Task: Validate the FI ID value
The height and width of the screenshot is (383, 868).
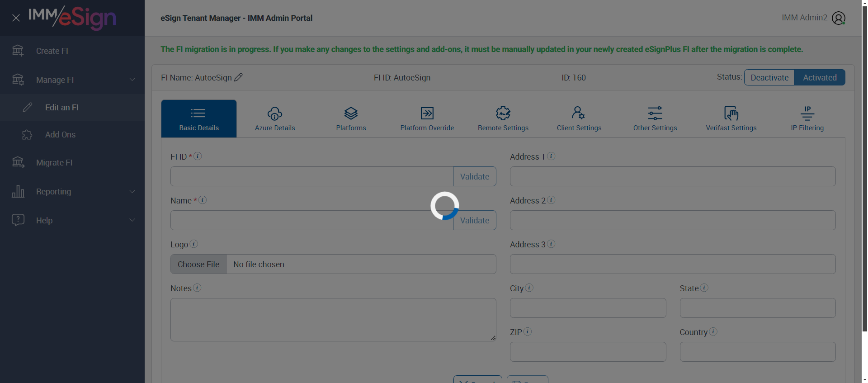Action: click(x=475, y=176)
